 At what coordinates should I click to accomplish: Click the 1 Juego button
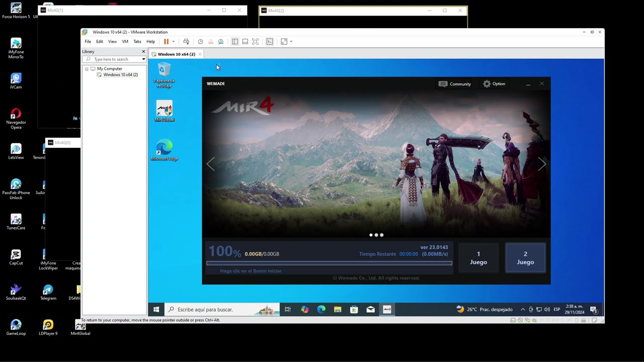[478, 258]
